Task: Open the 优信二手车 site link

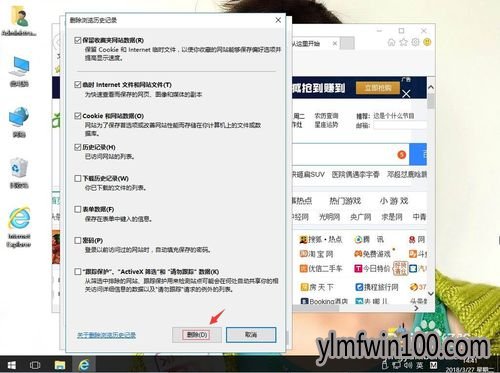Action: coord(321,268)
